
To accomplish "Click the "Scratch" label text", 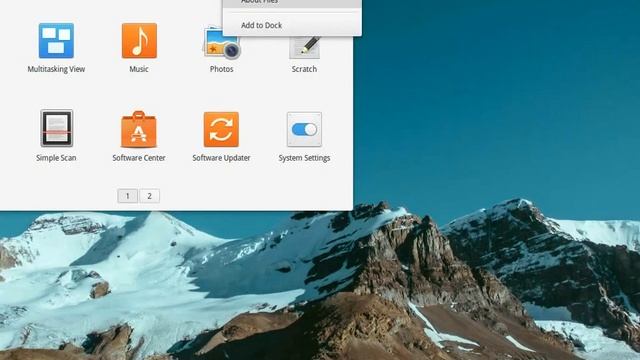I will 304,69.
